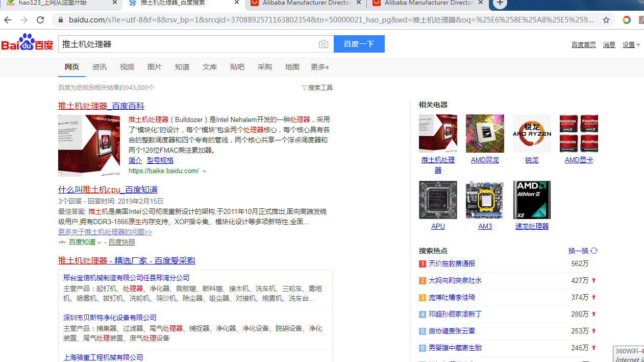The width and height of the screenshot is (644, 362).
Task: Expand the 更多 search categories
Action: click(x=319, y=67)
